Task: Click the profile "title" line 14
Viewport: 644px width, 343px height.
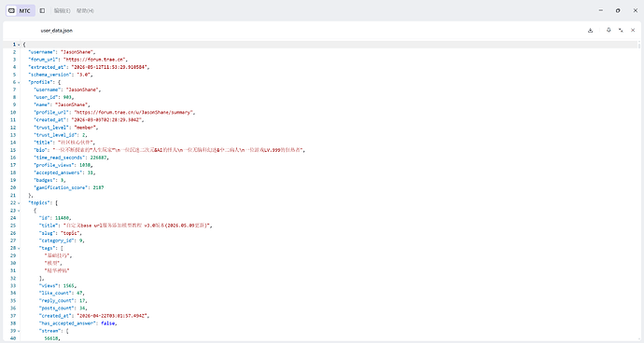Action: [64, 143]
